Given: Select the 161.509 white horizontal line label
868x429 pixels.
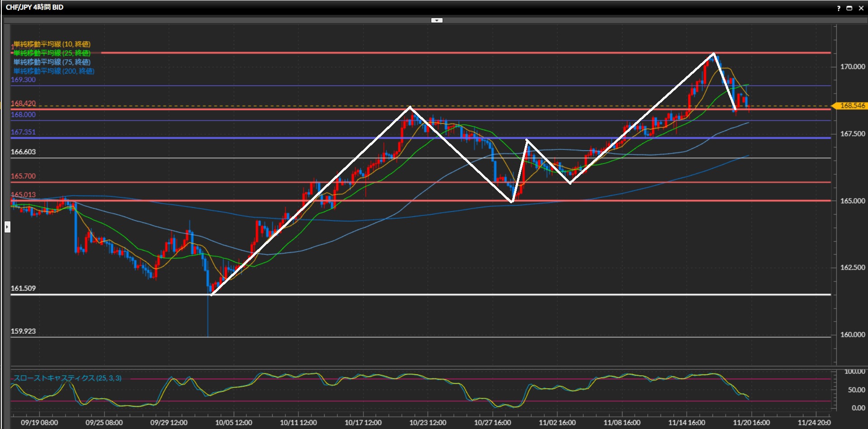Looking at the screenshot, I should tap(23, 288).
